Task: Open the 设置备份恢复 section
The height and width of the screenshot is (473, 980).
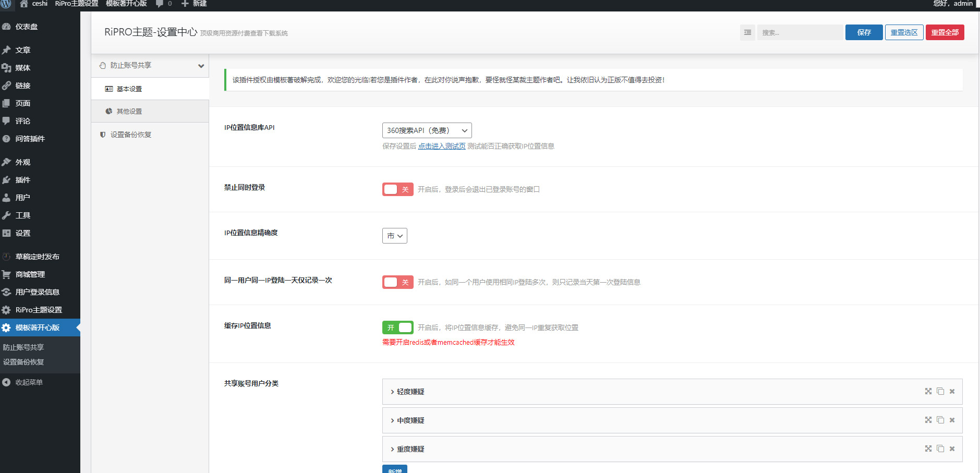Action: click(x=150, y=135)
